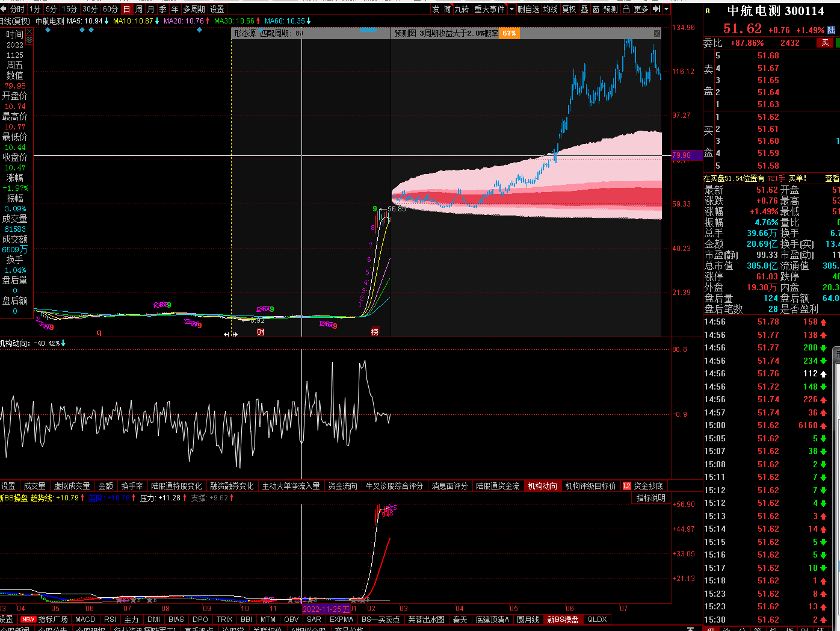
Task: Click the L2 badge before 资金抄底
Action: click(627, 486)
